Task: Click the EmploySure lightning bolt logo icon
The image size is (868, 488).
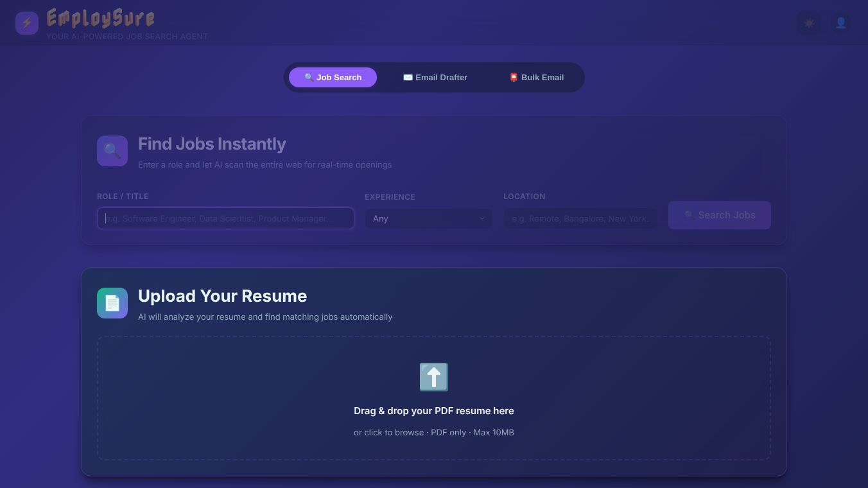Action: [27, 23]
